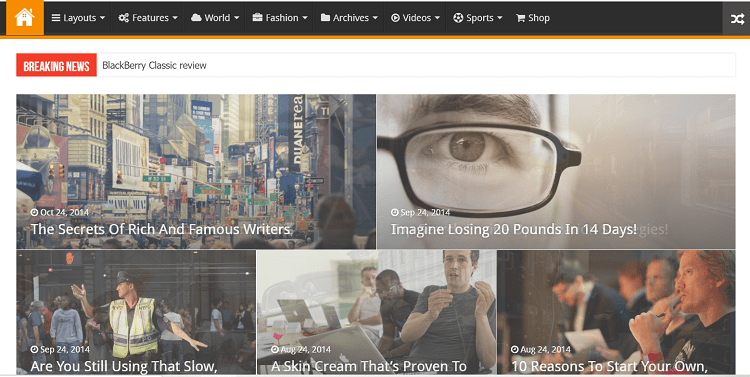This screenshot has width=750, height=377.
Task: Open the BlackBerry Classic review headline
Action: tap(154, 66)
